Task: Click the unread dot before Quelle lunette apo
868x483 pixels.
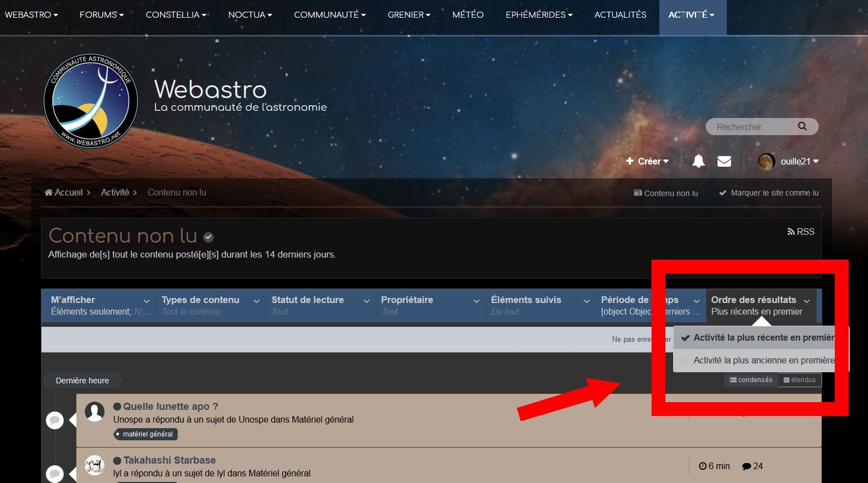Action: (x=117, y=407)
